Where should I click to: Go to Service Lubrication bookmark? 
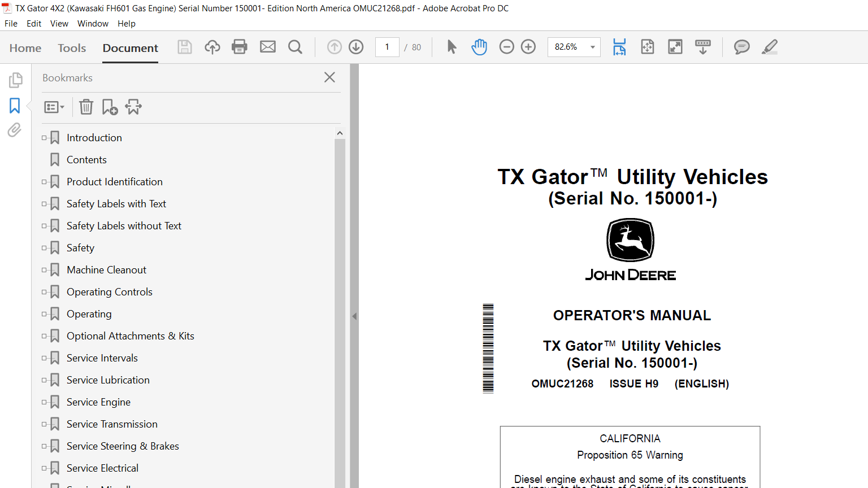pyautogui.click(x=108, y=380)
